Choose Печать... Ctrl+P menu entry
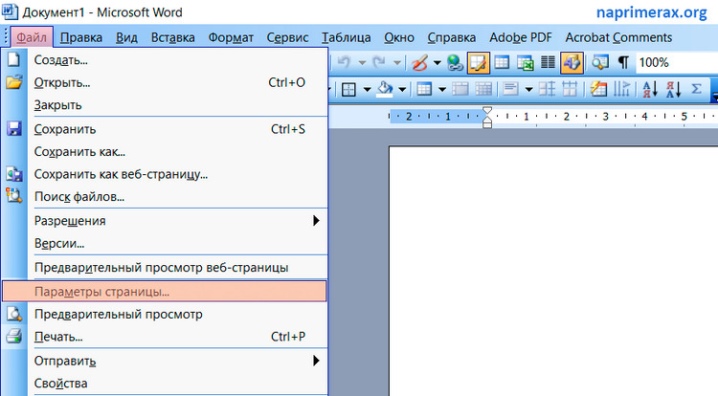 164,337
